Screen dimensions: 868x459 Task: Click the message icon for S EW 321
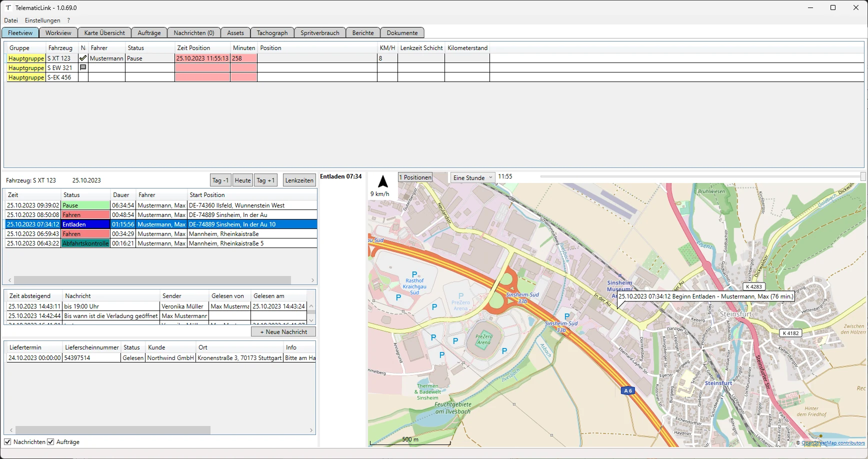coord(83,67)
